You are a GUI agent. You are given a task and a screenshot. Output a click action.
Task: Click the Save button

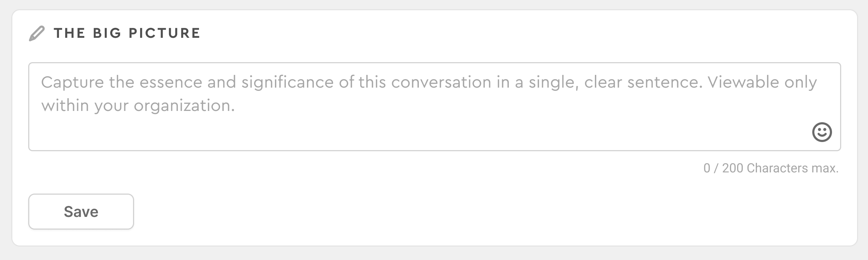81,212
